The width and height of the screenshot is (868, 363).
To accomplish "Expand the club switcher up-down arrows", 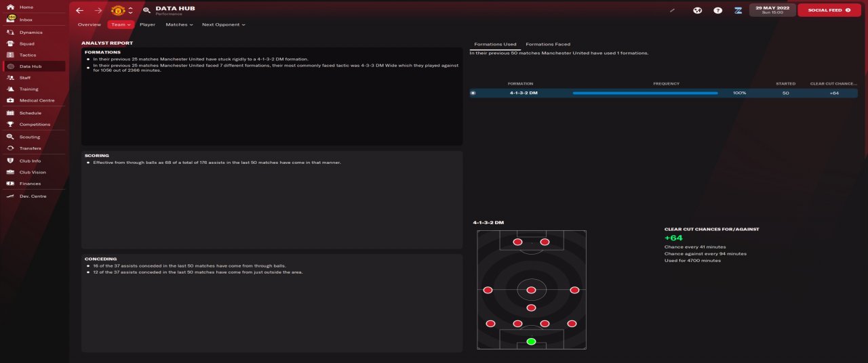I will click(130, 10).
